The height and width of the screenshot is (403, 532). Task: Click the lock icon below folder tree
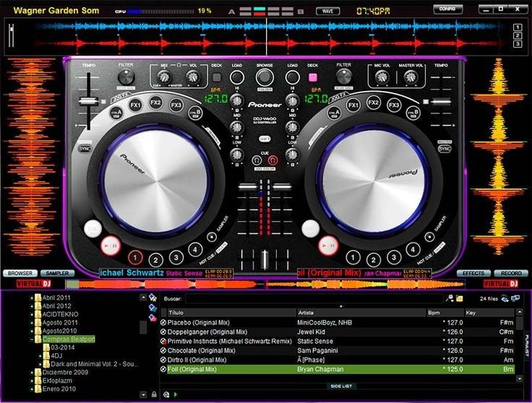[154, 394]
